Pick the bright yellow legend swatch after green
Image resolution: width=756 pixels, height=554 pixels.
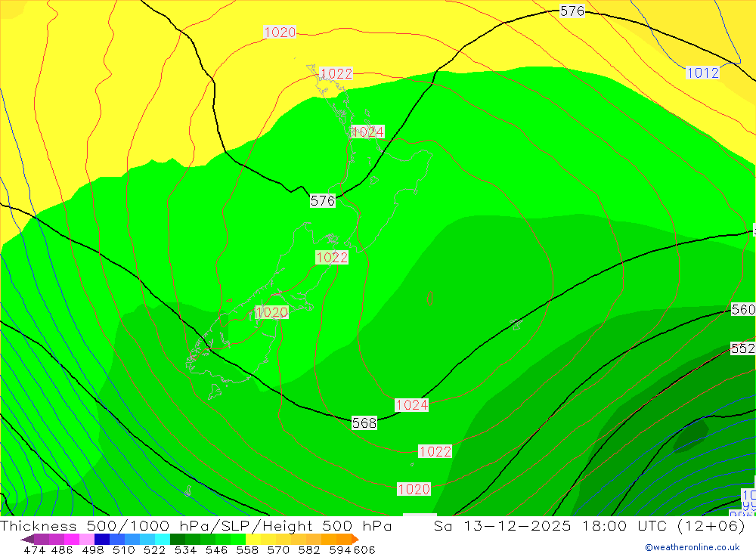(253, 539)
